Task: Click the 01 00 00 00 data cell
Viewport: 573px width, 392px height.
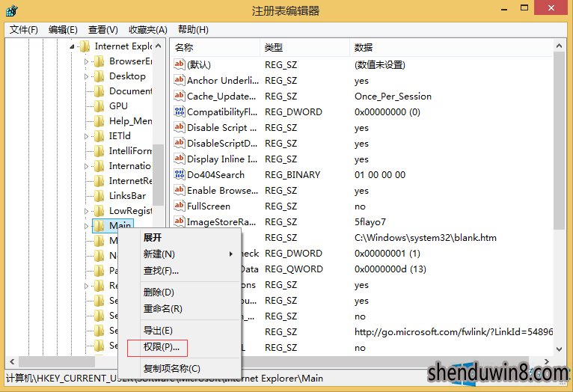Action: pyautogui.click(x=380, y=174)
